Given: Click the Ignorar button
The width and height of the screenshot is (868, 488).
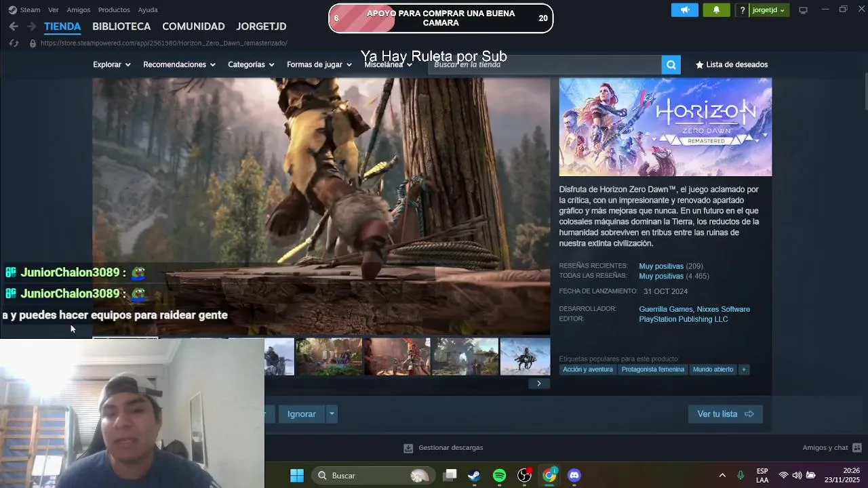Looking at the screenshot, I should pyautogui.click(x=302, y=414).
